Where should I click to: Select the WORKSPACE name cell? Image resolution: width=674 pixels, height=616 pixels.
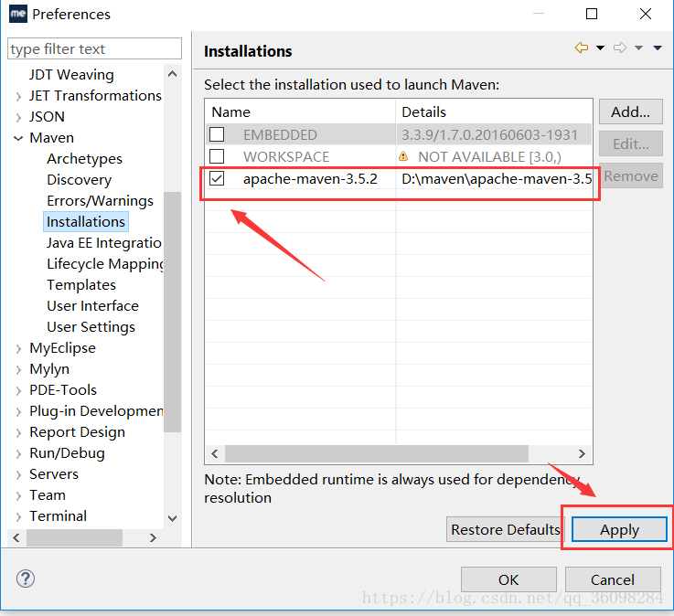coord(286,157)
